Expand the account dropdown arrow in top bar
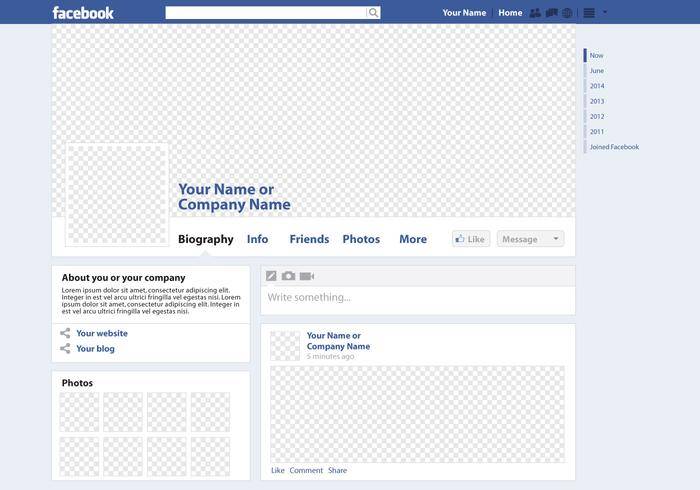The width and height of the screenshot is (700, 490). (x=605, y=12)
